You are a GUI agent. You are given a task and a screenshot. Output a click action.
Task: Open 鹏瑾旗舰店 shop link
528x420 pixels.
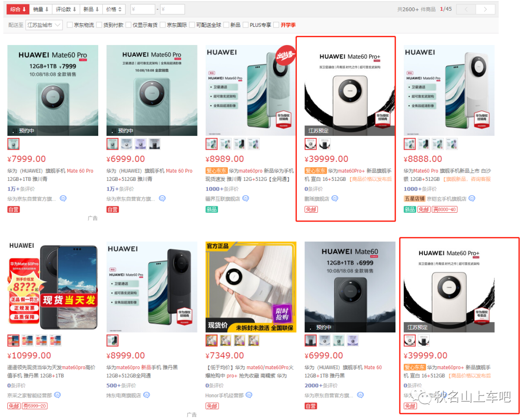pyautogui.click(x=316, y=199)
